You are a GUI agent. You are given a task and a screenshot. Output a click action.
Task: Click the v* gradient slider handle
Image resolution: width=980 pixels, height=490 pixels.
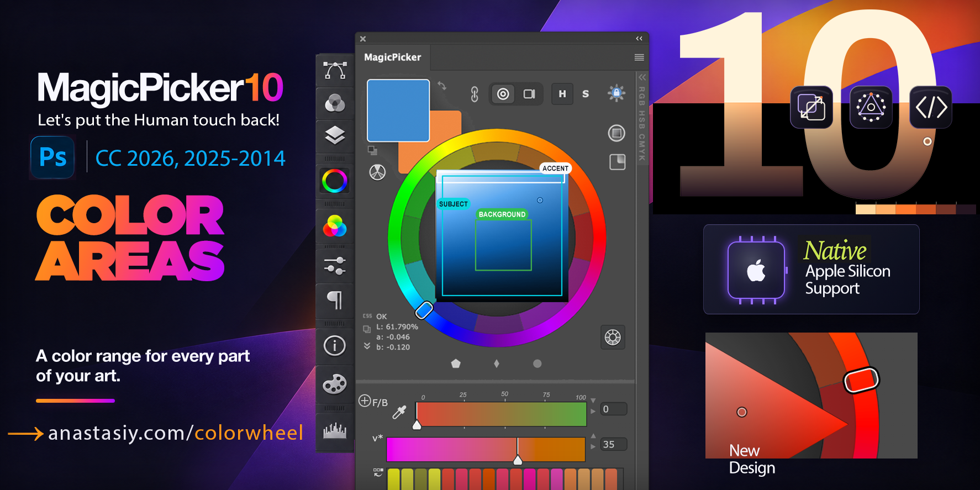click(x=518, y=460)
